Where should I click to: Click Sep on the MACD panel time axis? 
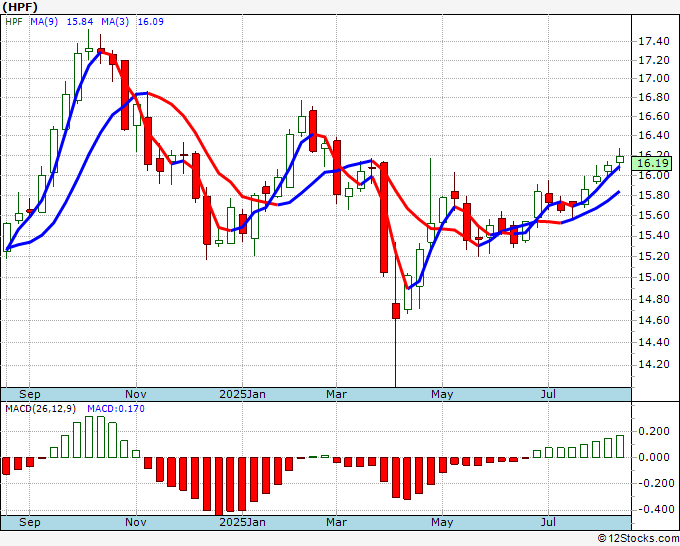[x=29, y=522]
